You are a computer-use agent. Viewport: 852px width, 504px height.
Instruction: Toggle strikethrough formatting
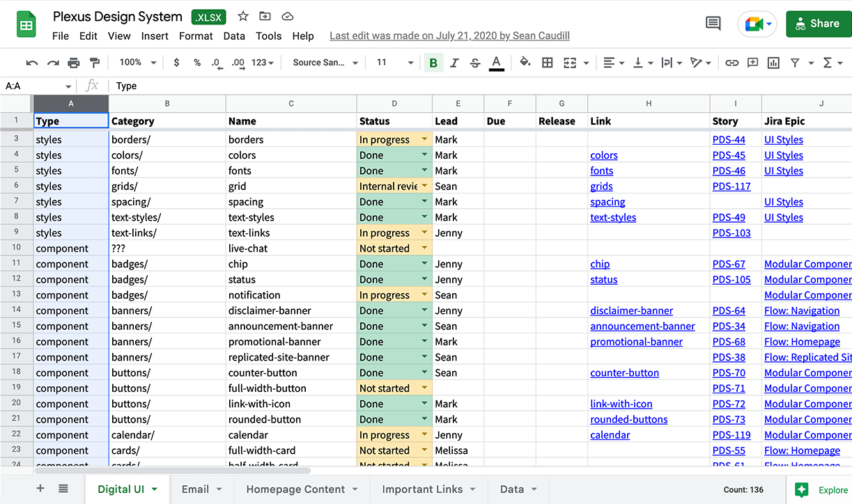pos(475,63)
